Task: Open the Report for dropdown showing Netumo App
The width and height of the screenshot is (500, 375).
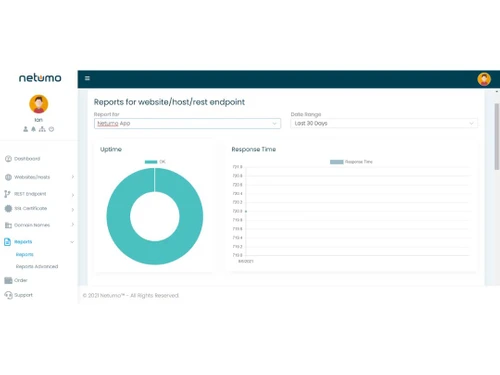Action: (x=187, y=123)
